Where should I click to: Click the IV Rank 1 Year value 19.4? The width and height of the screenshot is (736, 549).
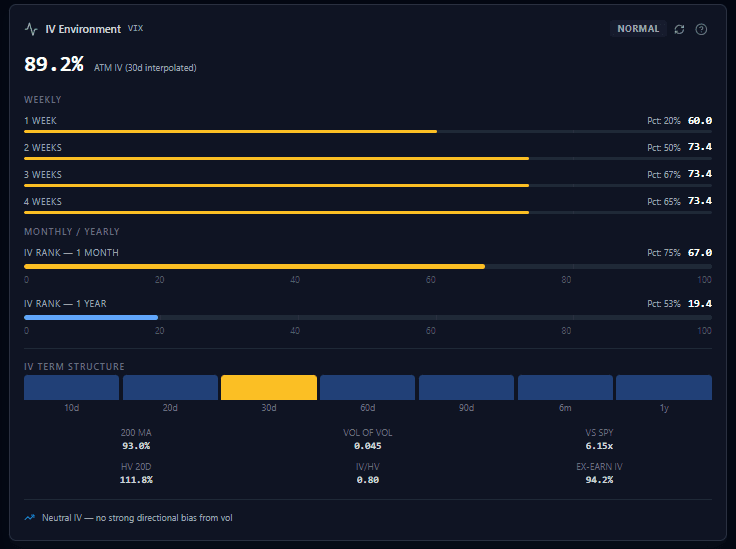pos(700,304)
